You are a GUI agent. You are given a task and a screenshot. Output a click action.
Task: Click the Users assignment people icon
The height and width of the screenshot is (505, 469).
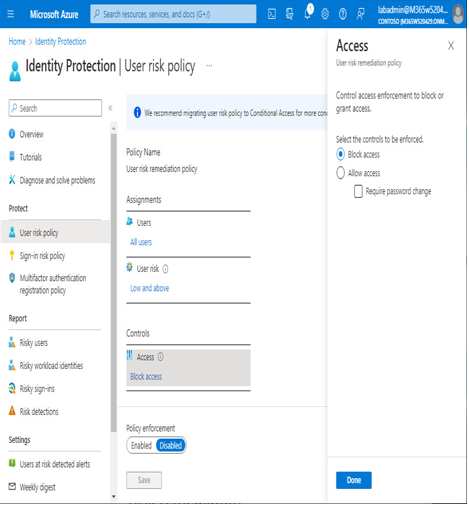130,221
